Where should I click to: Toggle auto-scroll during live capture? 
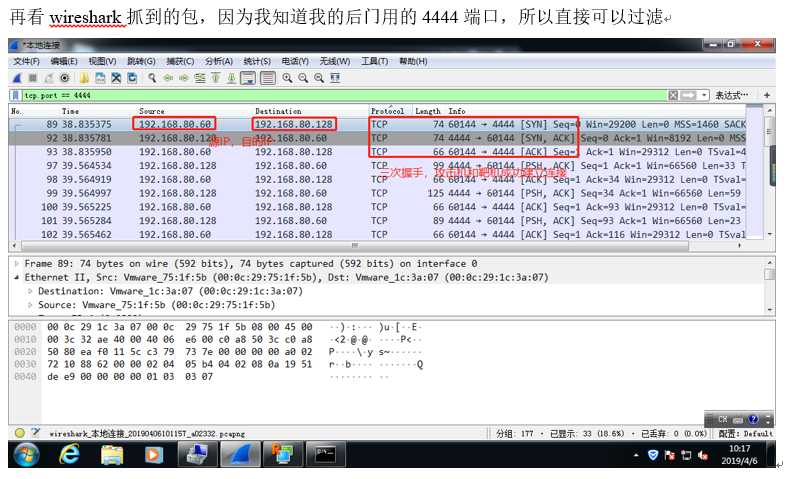coord(248,78)
